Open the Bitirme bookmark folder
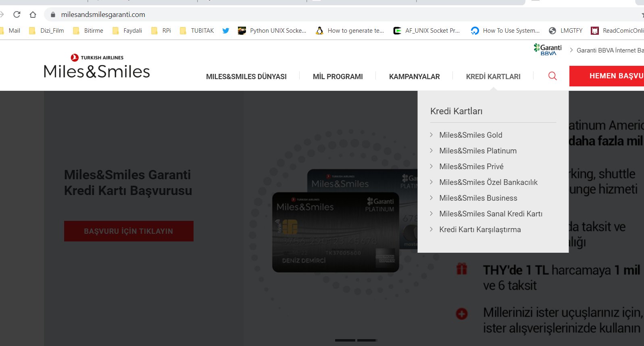This screenshot has width=644, height=346. click(88, 31)
